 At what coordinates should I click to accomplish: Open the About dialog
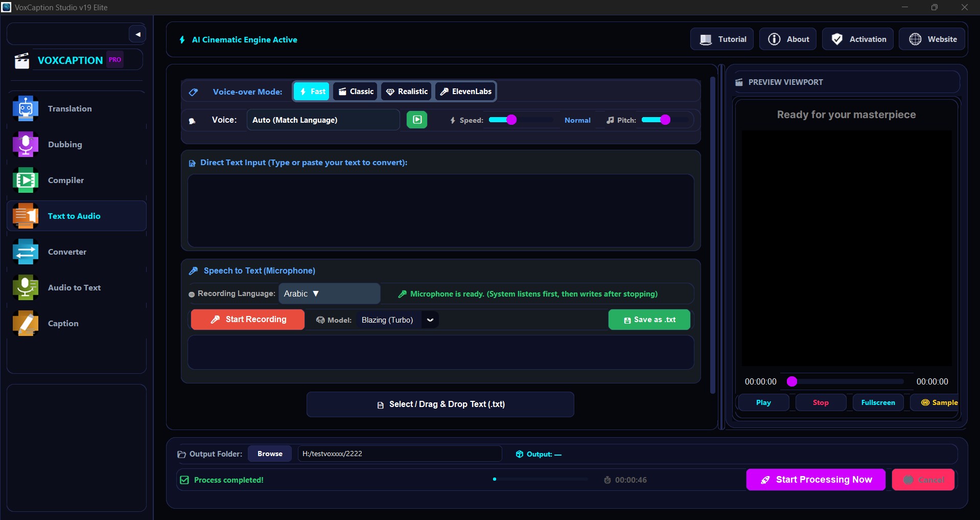pos(788,39)
